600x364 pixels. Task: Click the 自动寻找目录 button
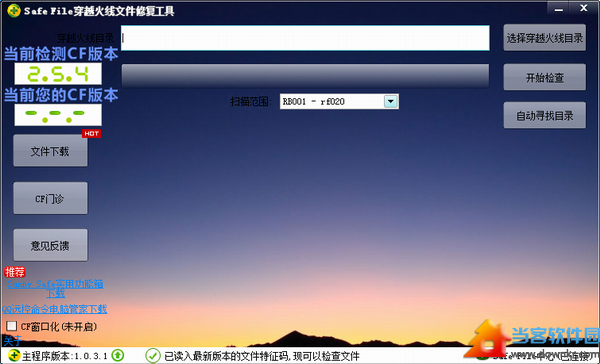545,115
